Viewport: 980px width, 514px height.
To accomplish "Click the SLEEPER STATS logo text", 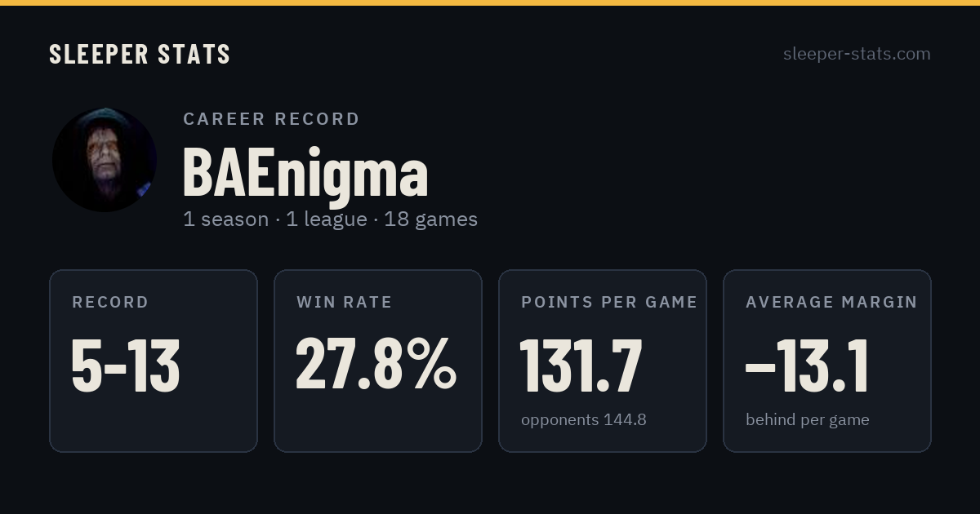I will click(140, 54).
